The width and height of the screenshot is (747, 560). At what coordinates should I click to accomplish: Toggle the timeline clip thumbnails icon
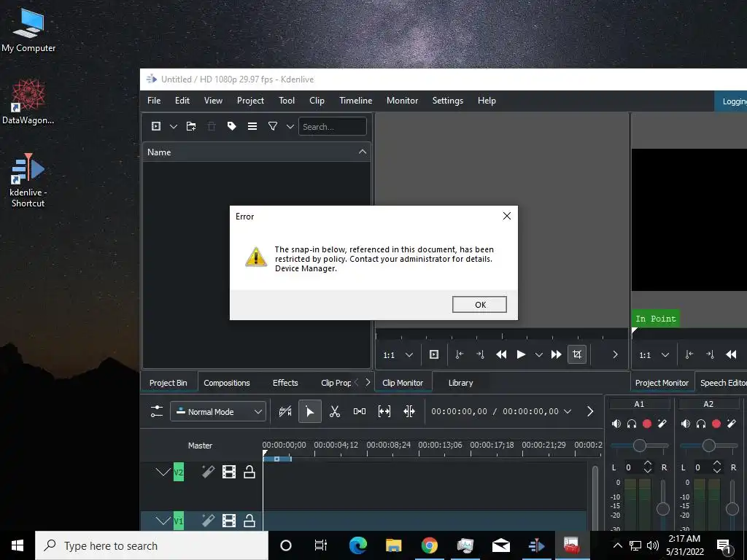point(285,411)
